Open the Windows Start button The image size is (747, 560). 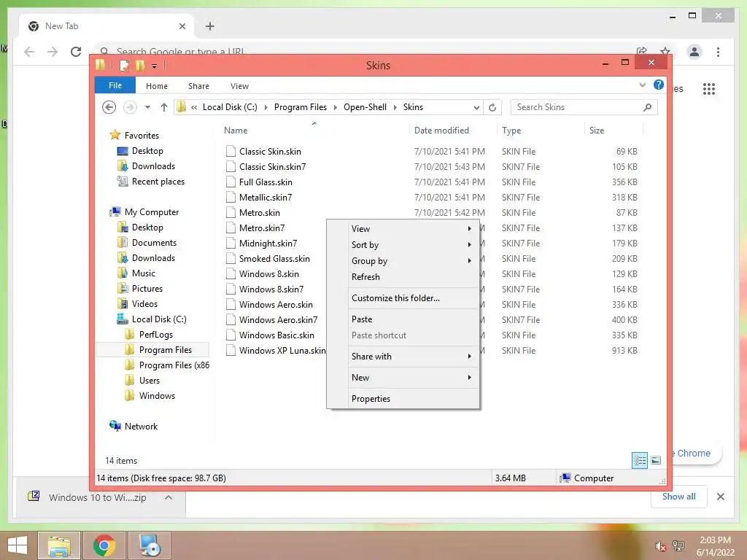[18, 545]
